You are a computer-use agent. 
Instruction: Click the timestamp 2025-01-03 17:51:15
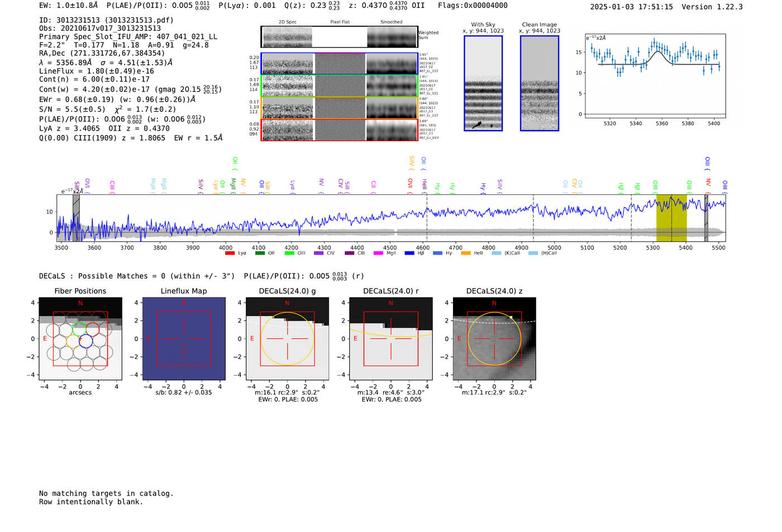coord(631,7)
